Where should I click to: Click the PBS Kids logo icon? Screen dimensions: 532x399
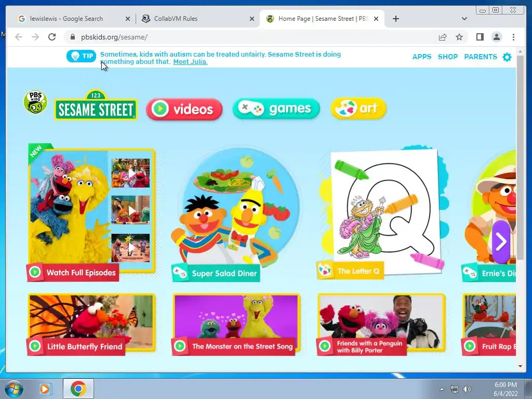point(35,102)
